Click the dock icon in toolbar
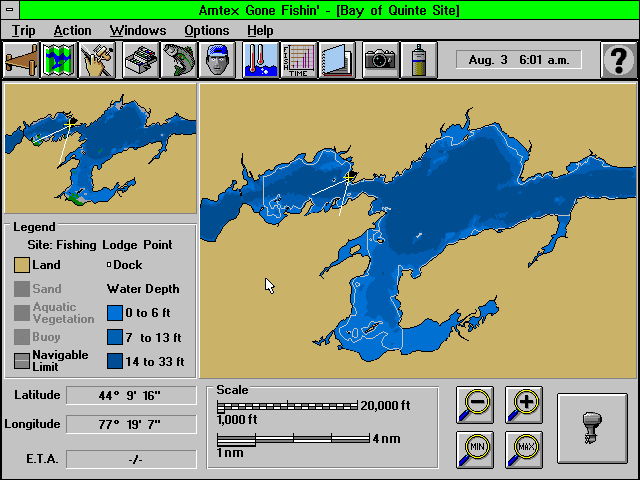640x480 pixels. click(21, 60)
